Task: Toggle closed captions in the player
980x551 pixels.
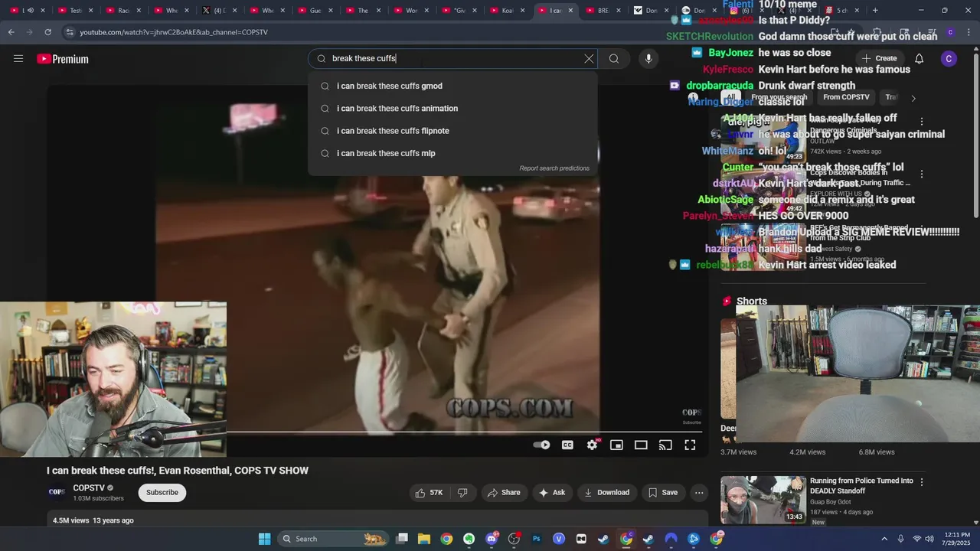Action: (x=567, y=445)
